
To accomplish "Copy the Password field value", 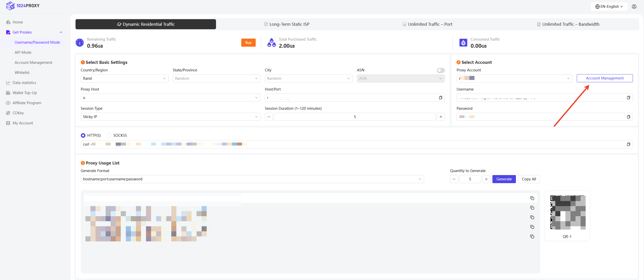I will [x=628, y=117].
